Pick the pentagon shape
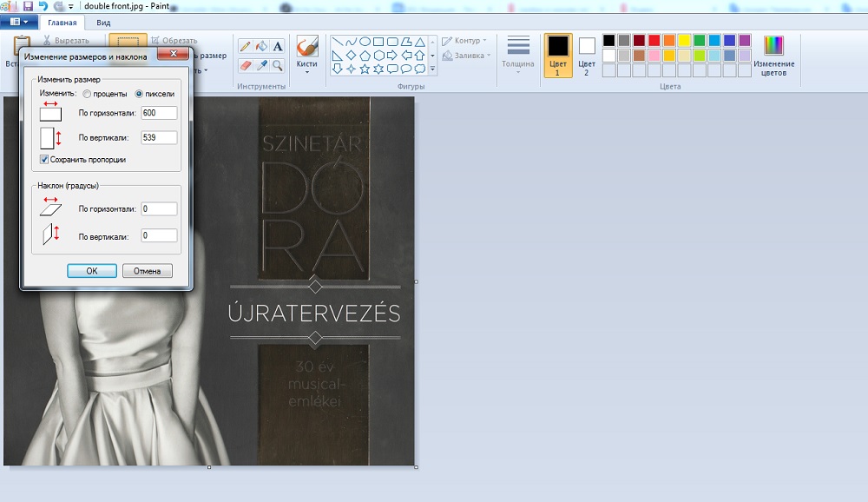The image size is (868, 502). [365, 56]
